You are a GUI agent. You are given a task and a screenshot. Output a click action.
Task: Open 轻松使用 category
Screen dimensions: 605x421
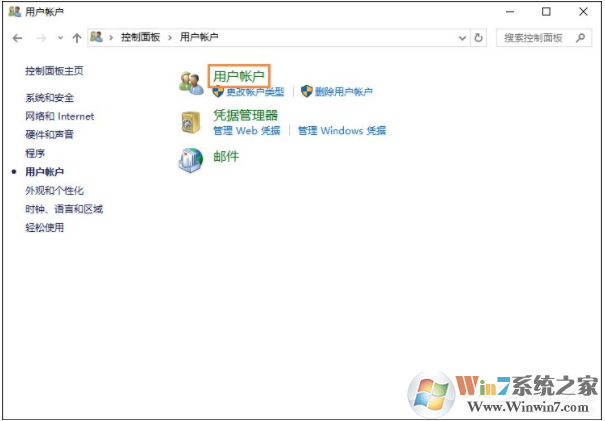[44, 227]
